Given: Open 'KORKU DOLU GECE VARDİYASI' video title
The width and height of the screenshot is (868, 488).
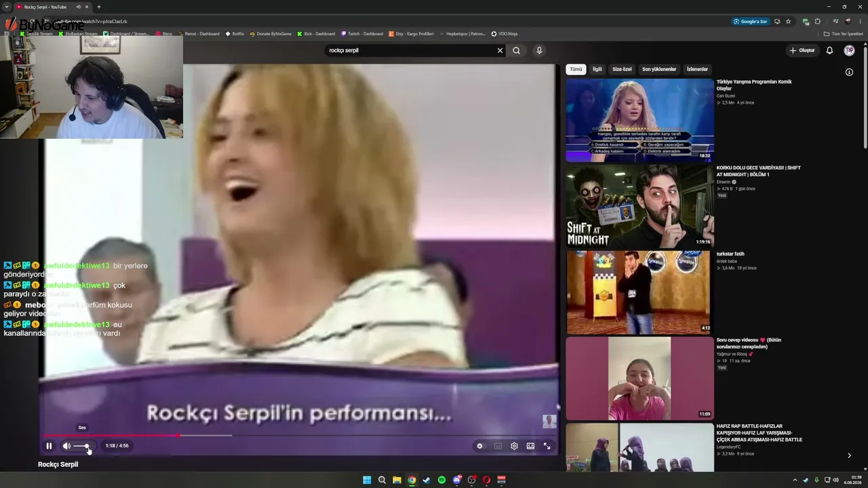Looking at the screenshot, I should 759,171.
